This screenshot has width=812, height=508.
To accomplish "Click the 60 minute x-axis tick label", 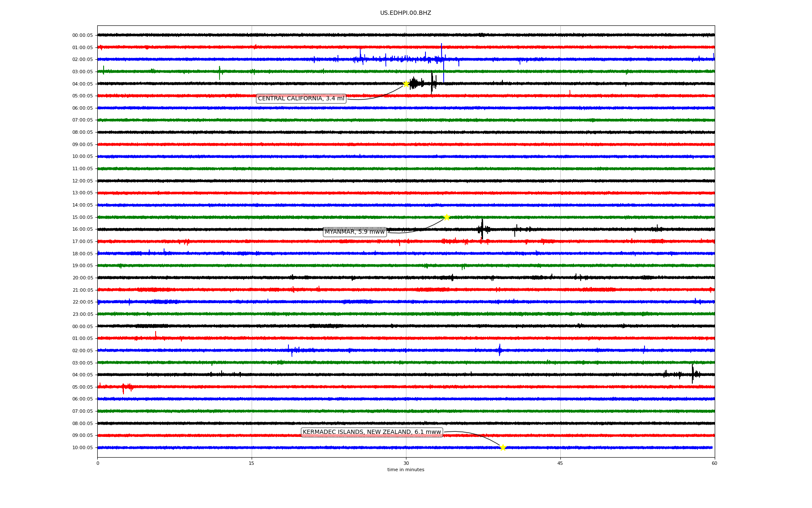I will tap(714, 463).
